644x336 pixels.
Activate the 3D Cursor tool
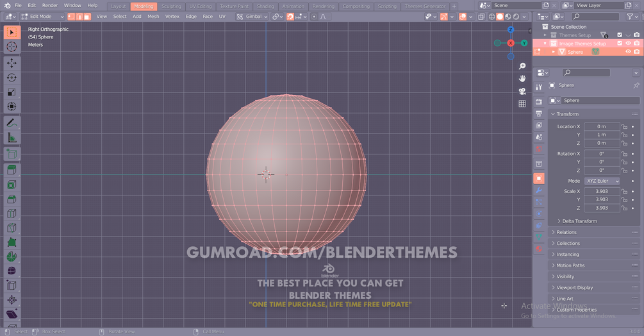coord(12,46)
